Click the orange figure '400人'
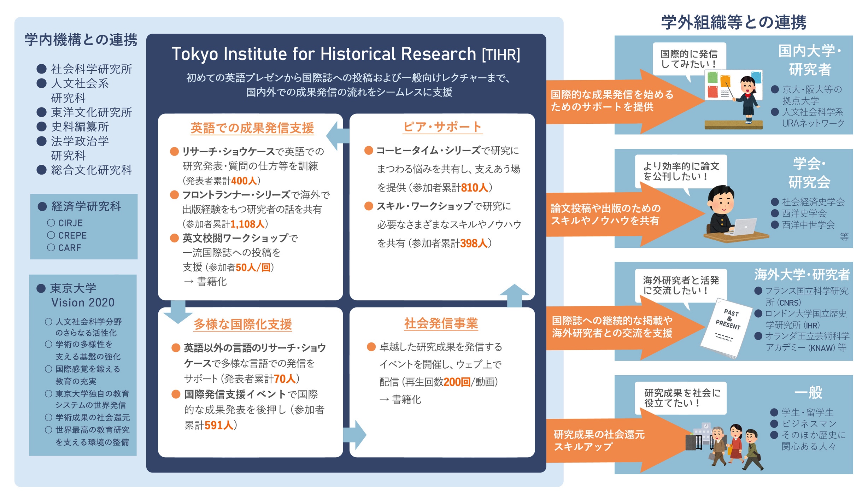The image size is (868, 499). click(244, 181)
